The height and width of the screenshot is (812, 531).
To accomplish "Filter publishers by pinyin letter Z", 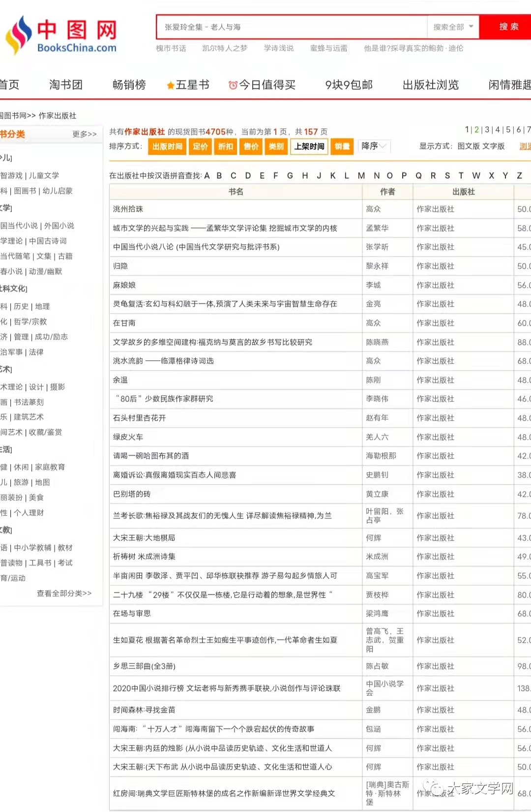I will pyautogui.click(x=519, y=175).
